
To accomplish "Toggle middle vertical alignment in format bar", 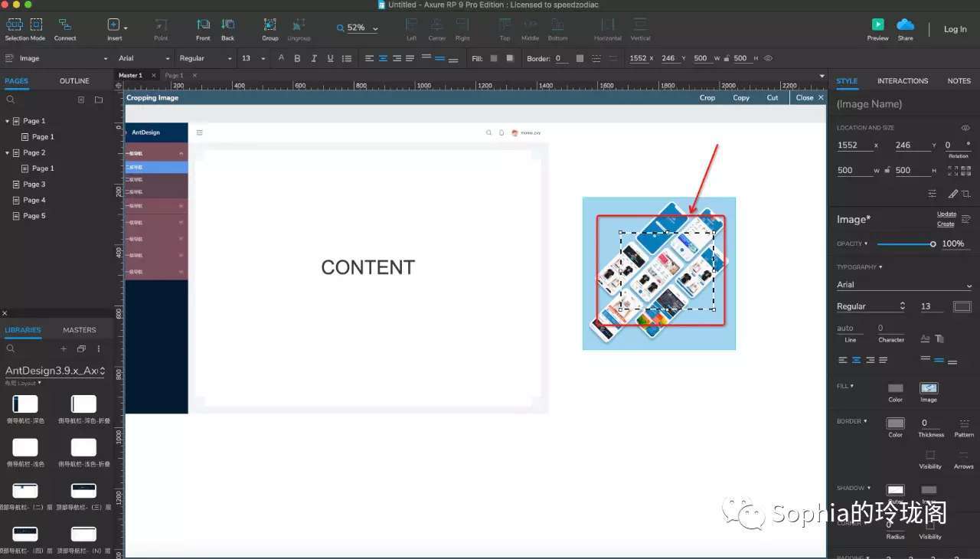I will click(x=440, y=58).
